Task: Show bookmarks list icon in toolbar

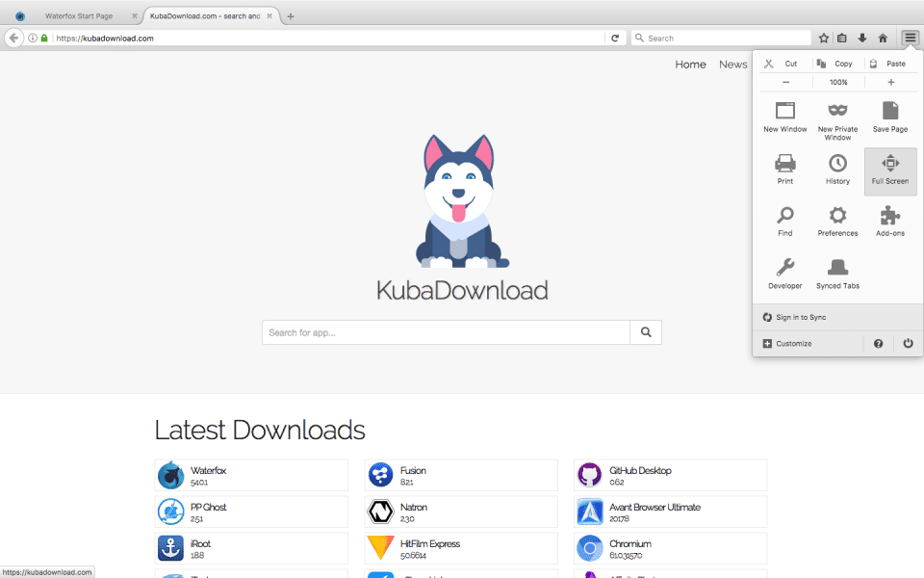Action: pyautogui.click(x=842, y=39)
